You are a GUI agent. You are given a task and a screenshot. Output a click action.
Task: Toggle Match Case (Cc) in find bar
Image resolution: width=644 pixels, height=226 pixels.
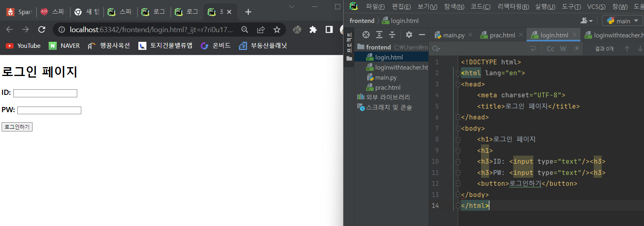(550, 49)
